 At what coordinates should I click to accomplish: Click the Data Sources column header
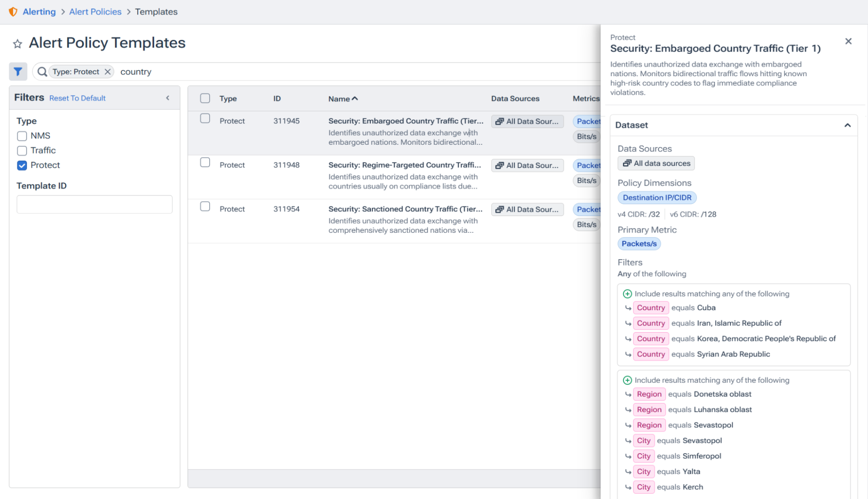pyautogui.click(x=515, y=99)
